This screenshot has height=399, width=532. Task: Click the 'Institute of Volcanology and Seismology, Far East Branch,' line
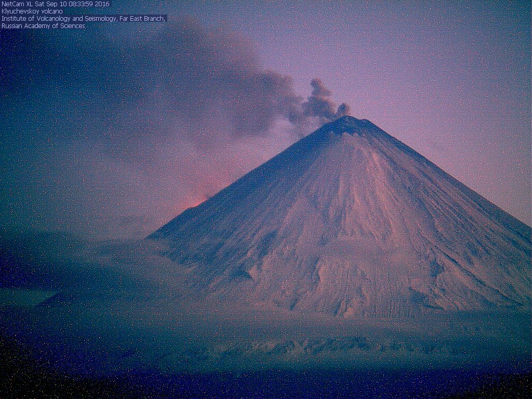(84, 19)
